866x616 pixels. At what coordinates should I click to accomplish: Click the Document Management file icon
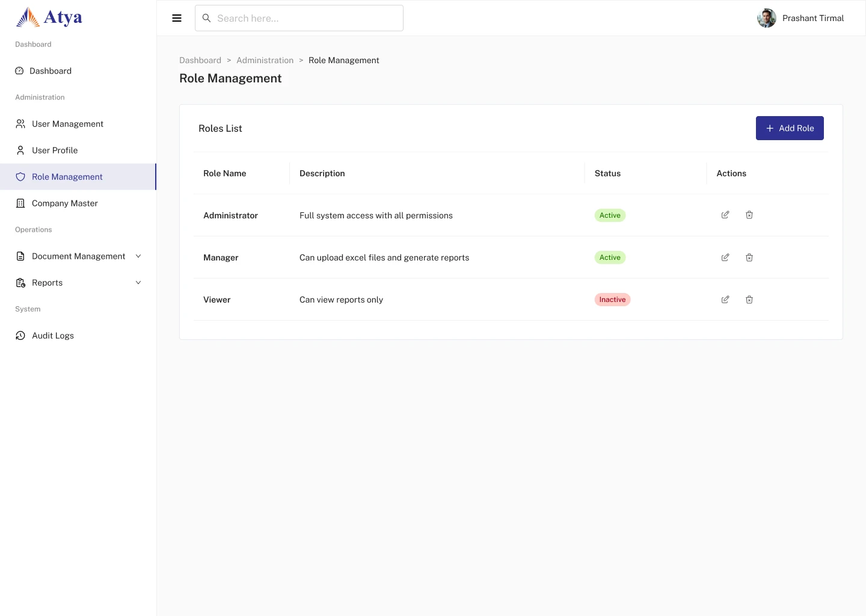tap(20, 256)
